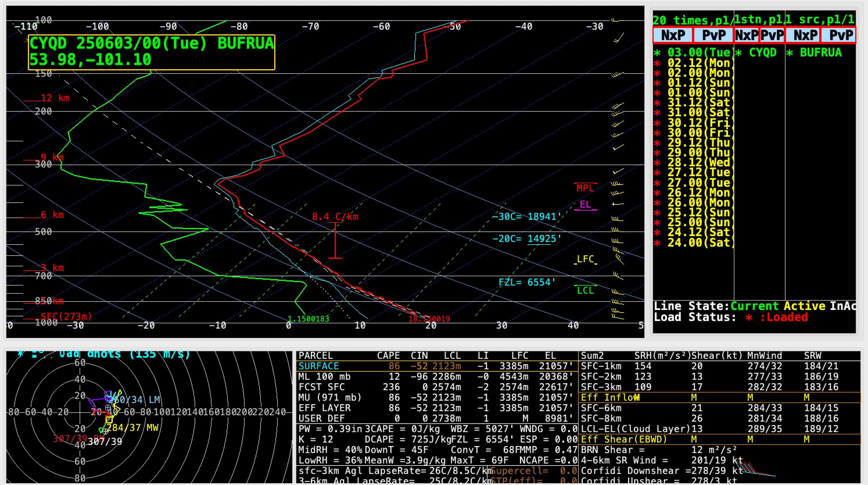The image size is (868, 485).
Task: Pick the 30.00(Fri) time entry
Action: [x=693, y=133]
